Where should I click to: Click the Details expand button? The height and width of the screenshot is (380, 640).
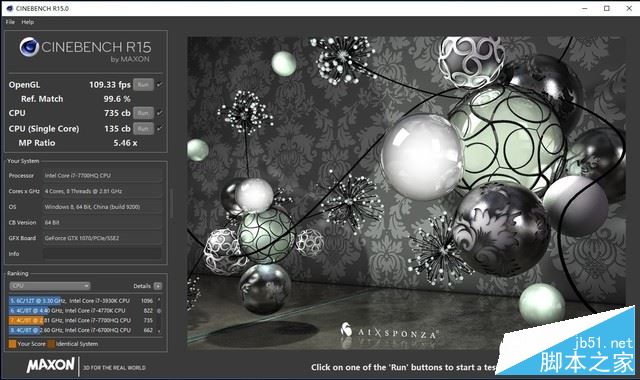coord(158,286)
